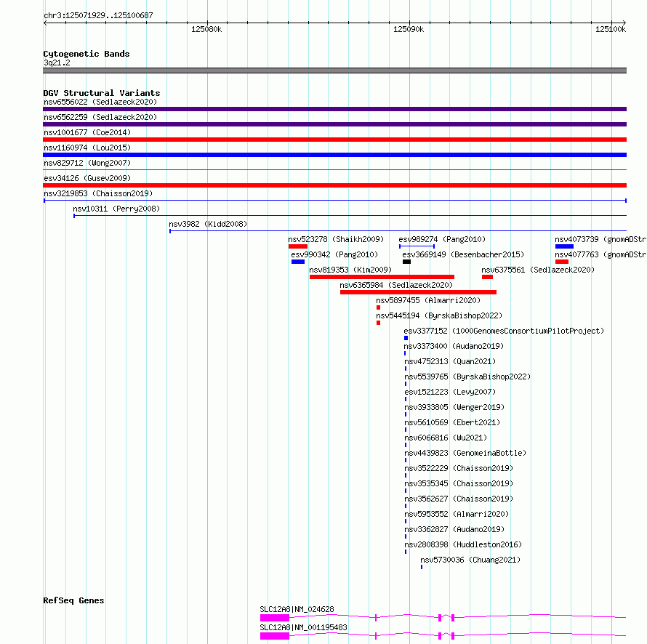Click the 3q21.2 band label

(x=57, y=63)
